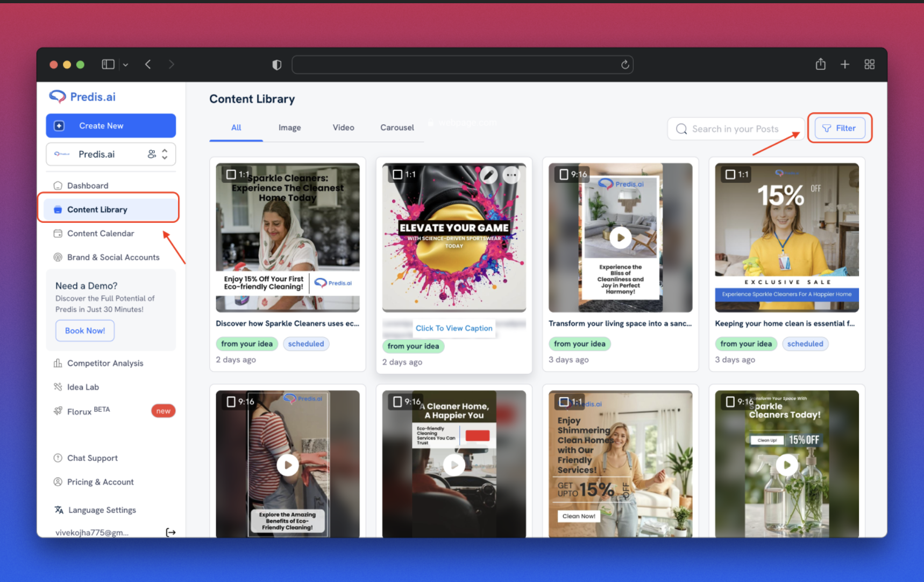The width and height of the screenshot is (924, 582).
Task: Click the browser Share icon
Action: 820,64
